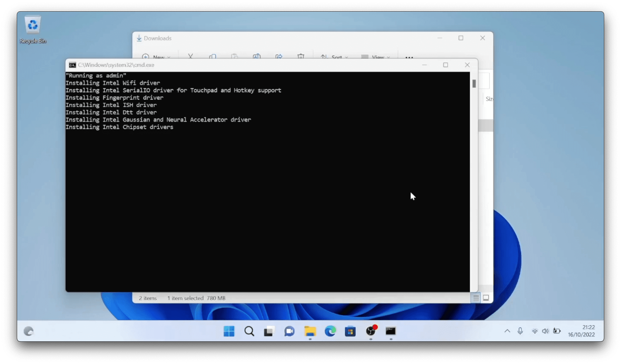
Task: Click "Installing Intel Wifi driver" line
Action: (113, 83)
